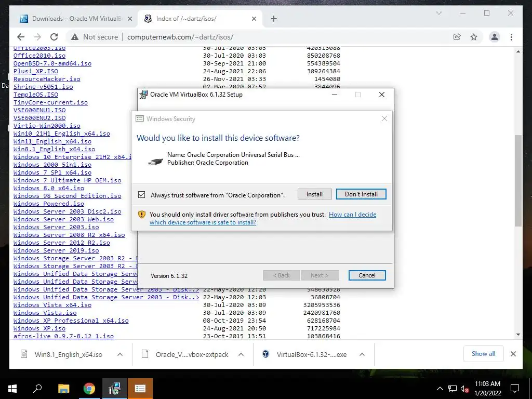Viewport: 532px width, 399px height.
Task: Click the USB device driver icon
Action: click(155, 161)
